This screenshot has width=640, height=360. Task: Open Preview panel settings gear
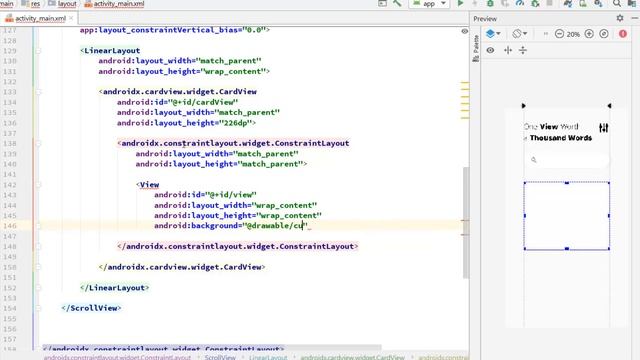tap(620, 18)
